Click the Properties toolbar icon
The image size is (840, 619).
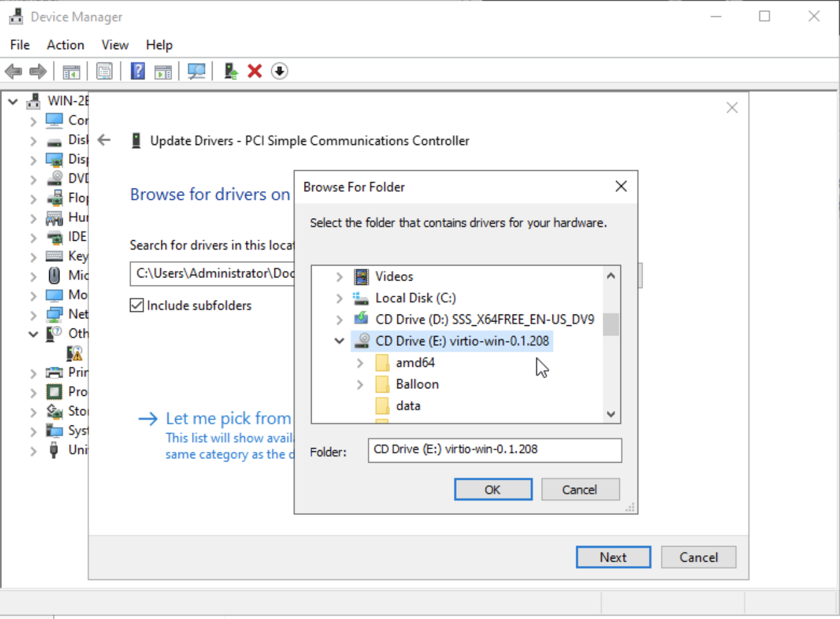tap(104, 71)
